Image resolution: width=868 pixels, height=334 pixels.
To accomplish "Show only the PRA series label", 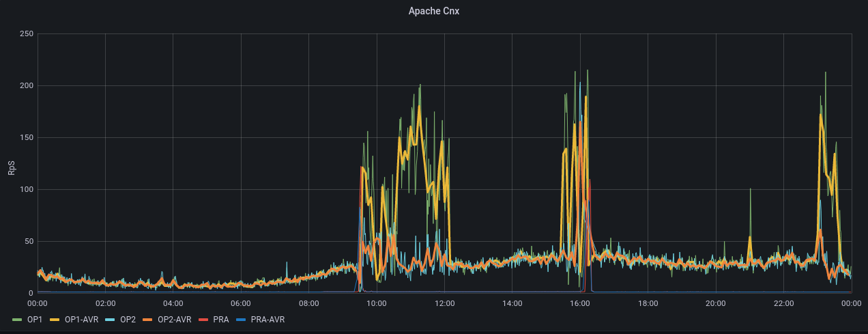I will [220, 319].
